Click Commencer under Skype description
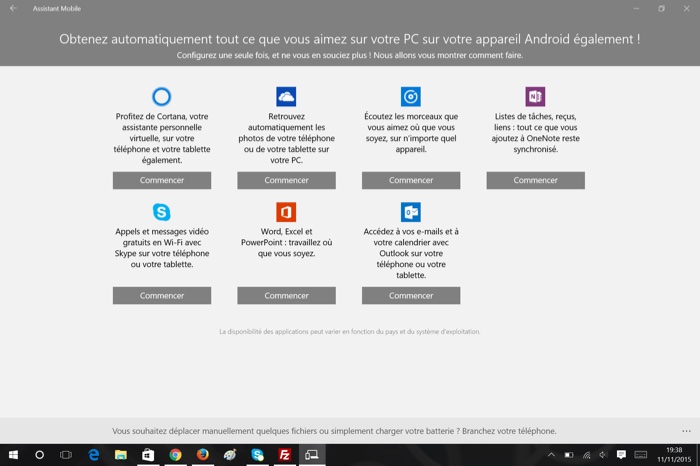Image resolution: width=700 pixels, height=466 pixels. [x=162, y=295]
